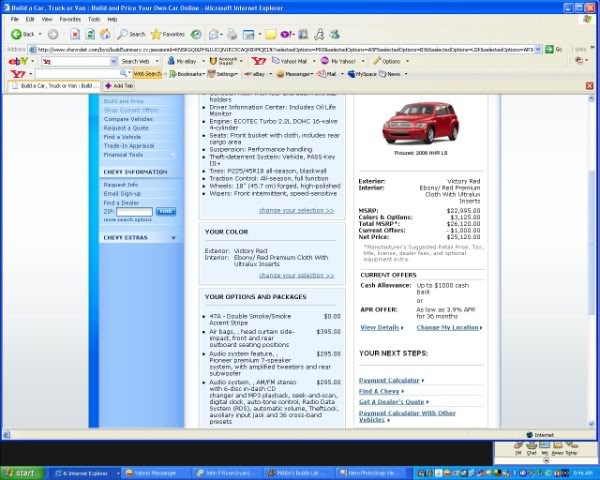Click the Mail envelope toolbar icon
The image size is (600, 480).
point(214,34)
